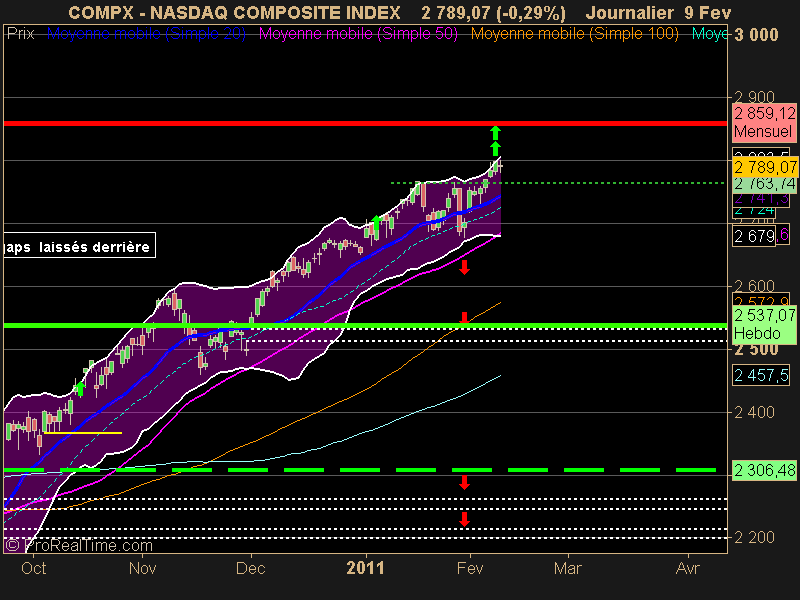Click the 2 789,07 (-0,29%) quote in title

point(493,13)
